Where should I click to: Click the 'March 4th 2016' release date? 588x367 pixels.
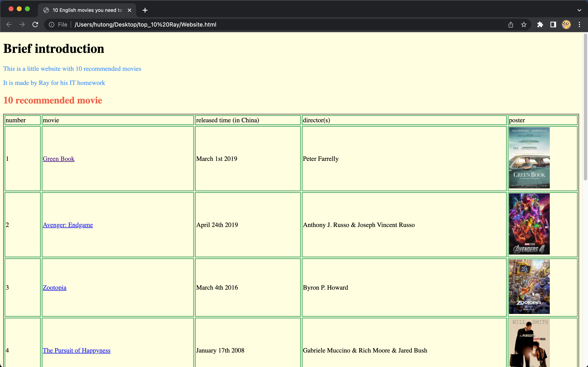coord(217,288)
